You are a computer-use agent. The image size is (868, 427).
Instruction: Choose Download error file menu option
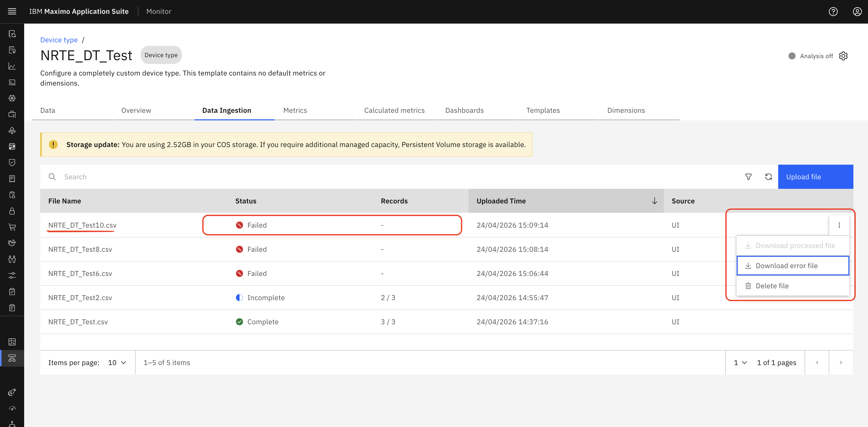(793, 266)
